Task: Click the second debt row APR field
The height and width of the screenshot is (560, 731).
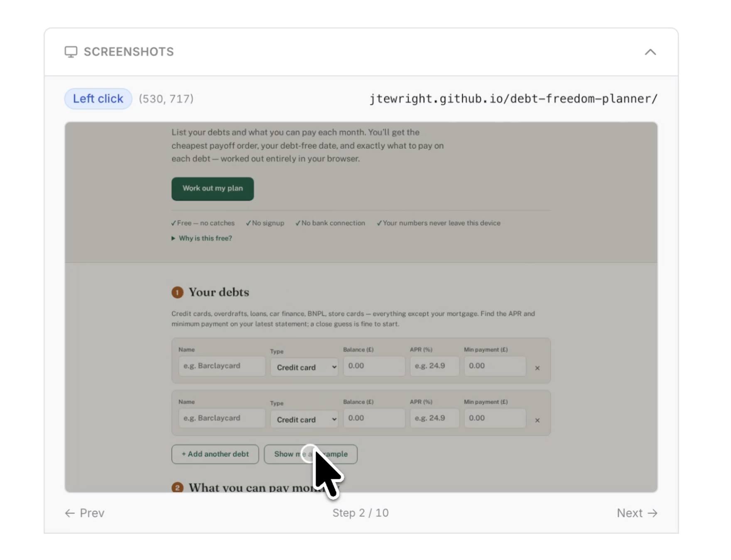Action: pos(434,418)
